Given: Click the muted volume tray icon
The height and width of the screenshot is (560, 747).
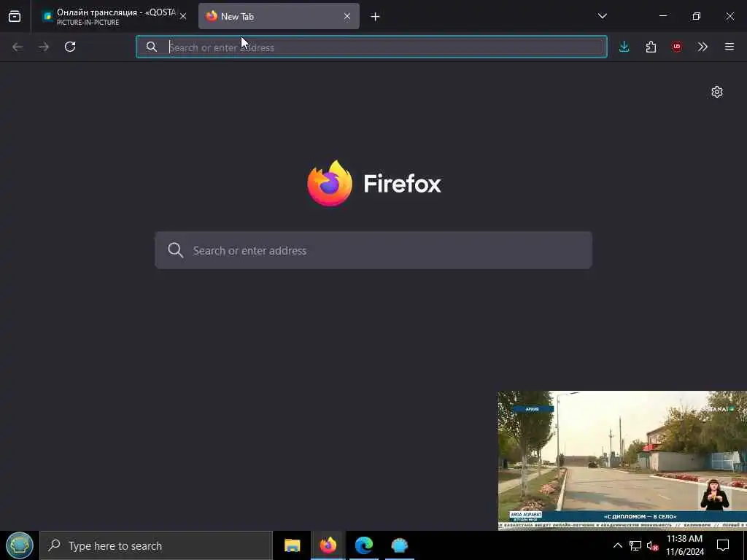Looking at the screenshot, I should 652,545.
